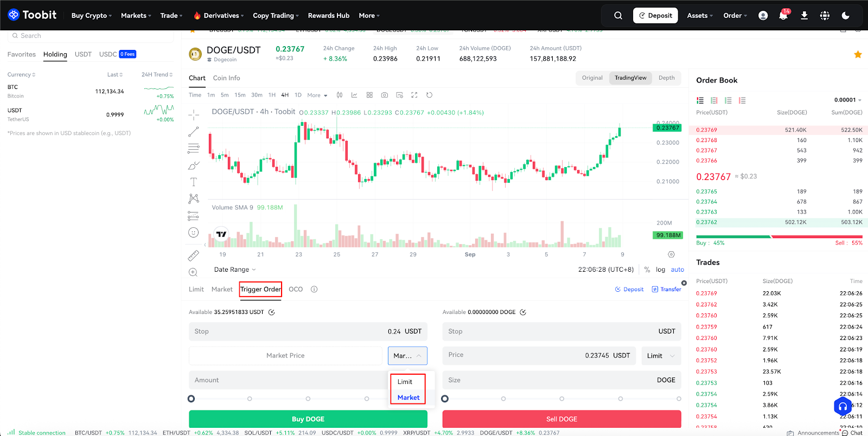Toggle log scale on chart
Viewport: 868px width, 436px height.
(x=660, y=270)
